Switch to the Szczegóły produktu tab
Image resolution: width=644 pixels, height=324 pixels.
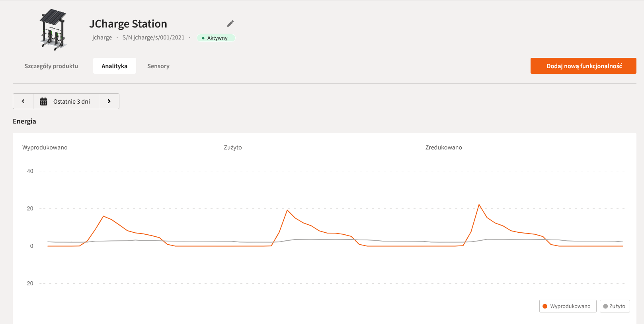(51, 66)
